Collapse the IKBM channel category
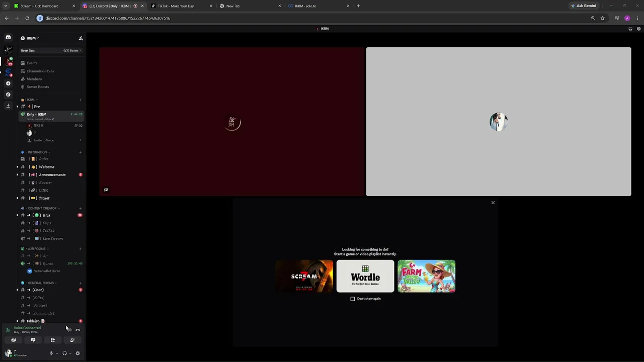 pos(30,100)
